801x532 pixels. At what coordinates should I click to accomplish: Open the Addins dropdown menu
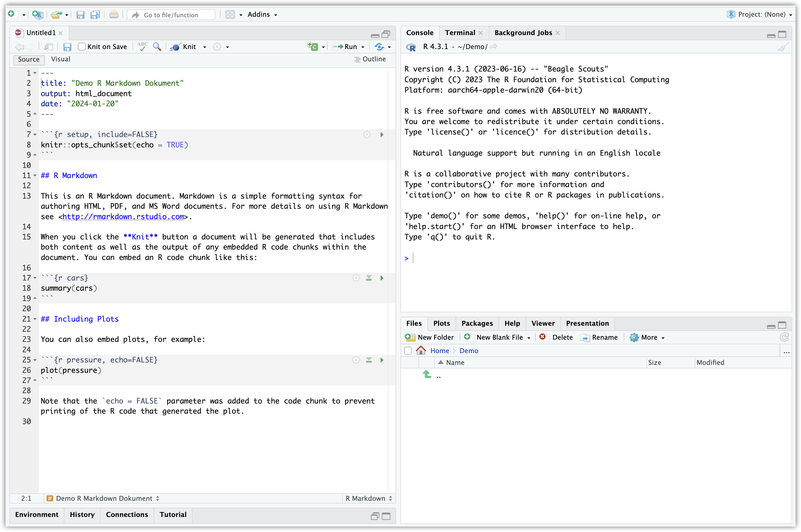pyautogui.click(x=262, y=15)
